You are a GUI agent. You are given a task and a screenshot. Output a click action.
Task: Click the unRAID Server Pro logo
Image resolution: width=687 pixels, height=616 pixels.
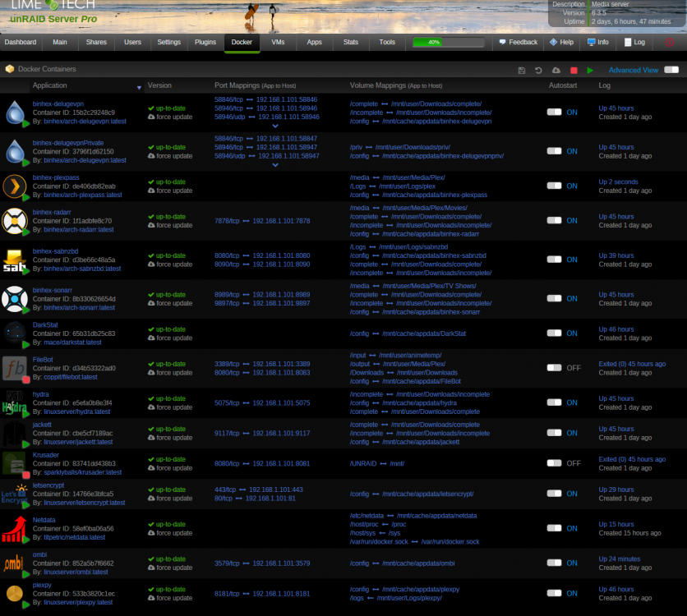pos(53,18)
